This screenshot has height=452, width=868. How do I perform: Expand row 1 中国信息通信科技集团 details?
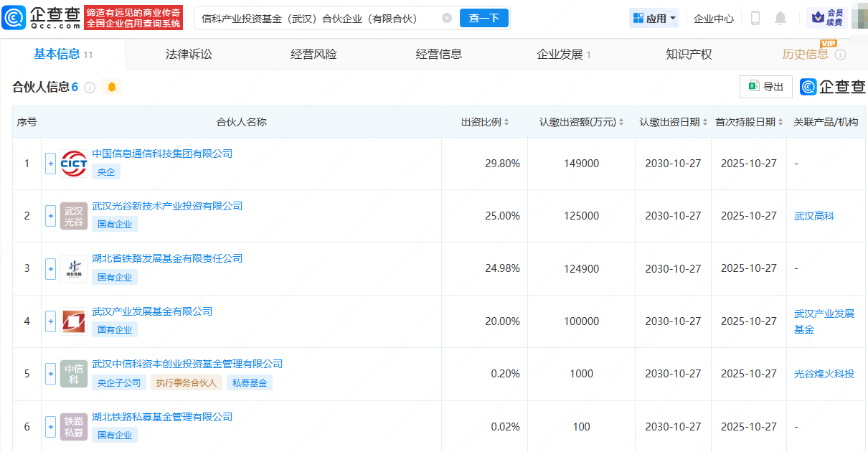point(50,164)
